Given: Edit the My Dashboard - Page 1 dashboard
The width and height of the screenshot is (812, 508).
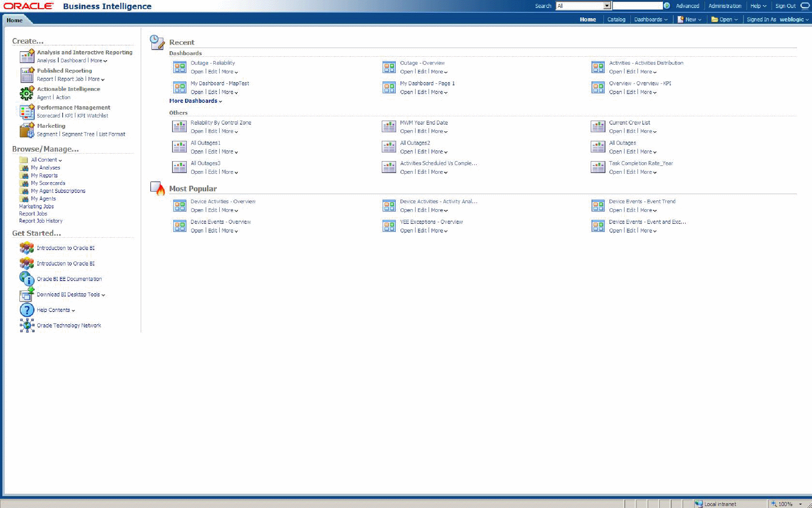Looking at the screenshot, I should (422, 92).
